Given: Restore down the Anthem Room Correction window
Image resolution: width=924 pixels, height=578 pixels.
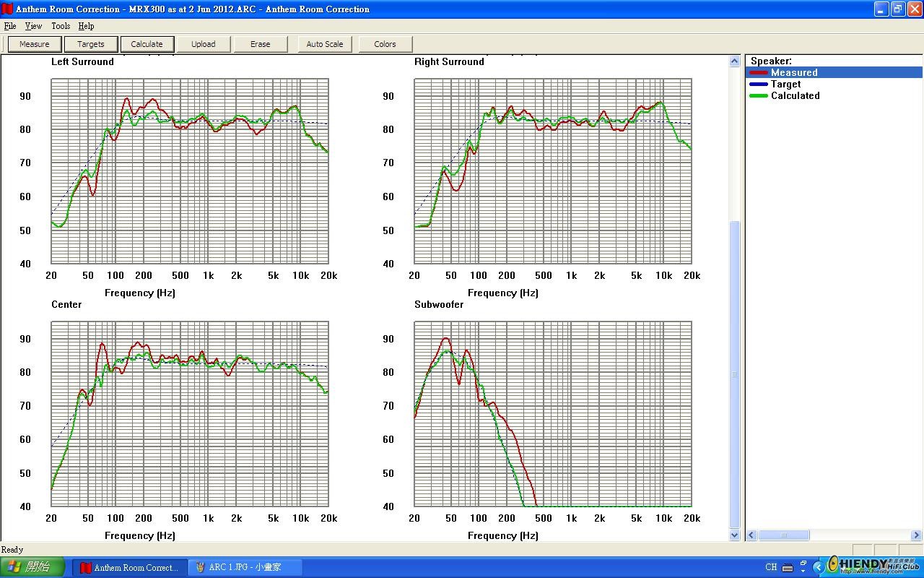Looking at the screenshot, I should coord(898,9).
